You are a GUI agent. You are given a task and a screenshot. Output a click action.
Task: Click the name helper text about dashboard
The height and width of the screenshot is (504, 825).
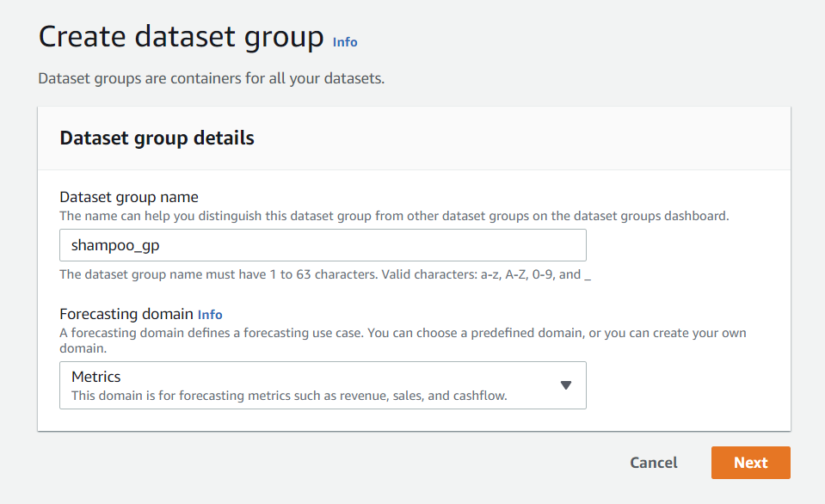pos(393,216)
